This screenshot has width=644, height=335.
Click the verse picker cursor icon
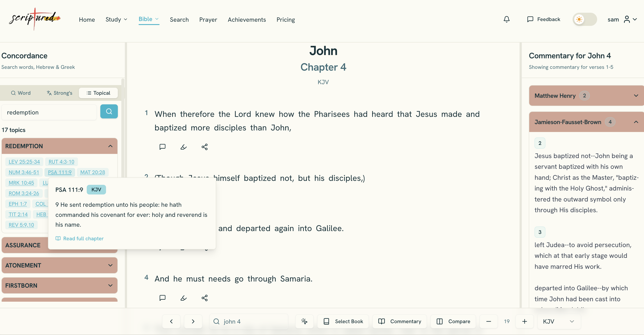304,321
